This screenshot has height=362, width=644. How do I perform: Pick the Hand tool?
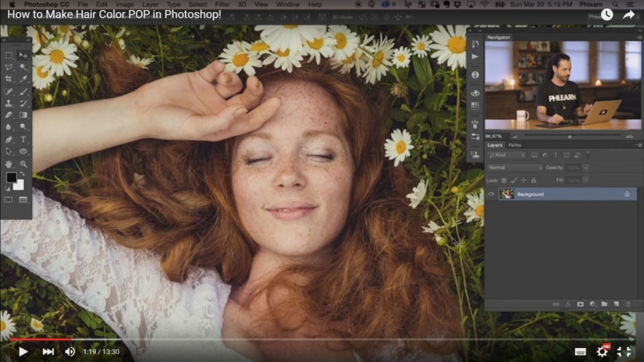(9, 164)
